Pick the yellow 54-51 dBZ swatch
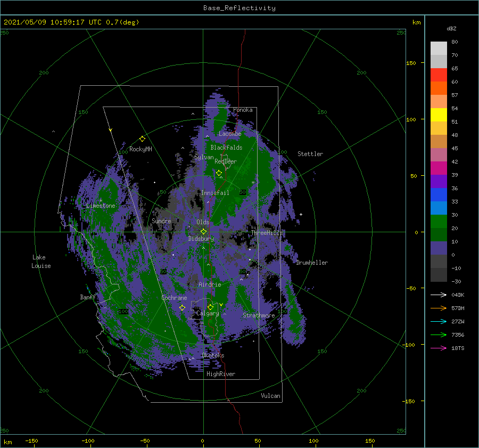This screenshot has width=479, height=448. [439, 115]
